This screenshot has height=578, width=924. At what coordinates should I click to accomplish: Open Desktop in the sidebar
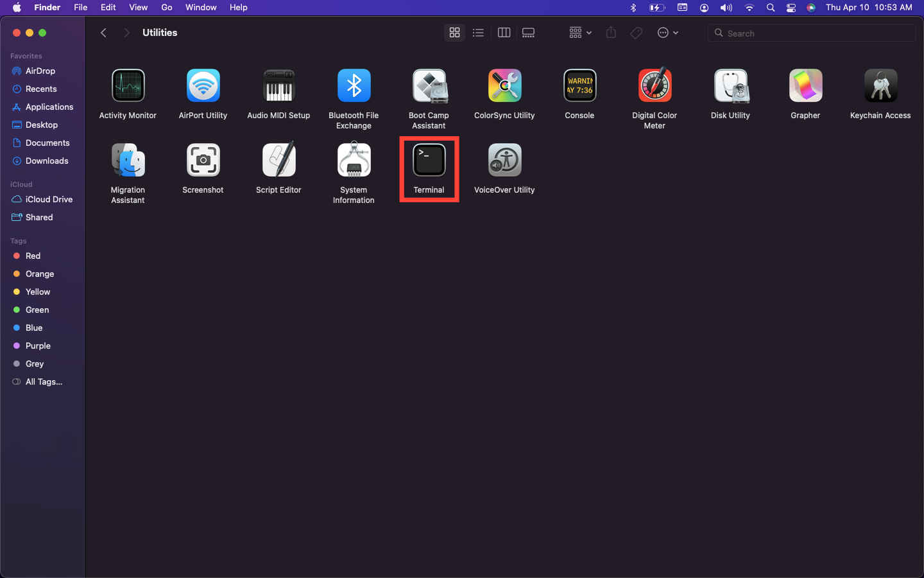(x=42, y=125)
